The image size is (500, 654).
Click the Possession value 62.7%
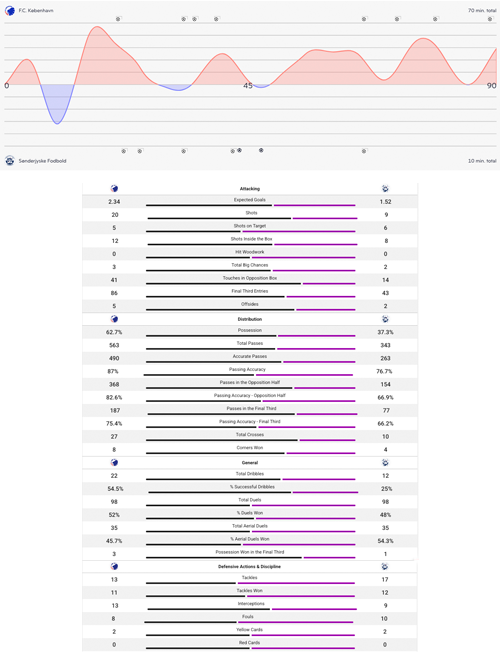click(x=114, y=332)
